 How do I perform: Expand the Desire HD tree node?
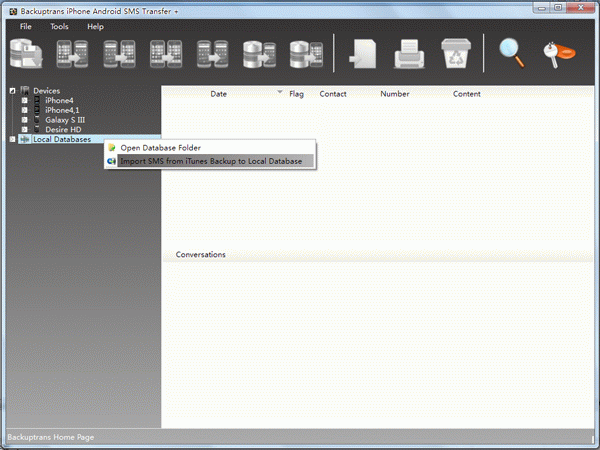[x=24, y=129]
